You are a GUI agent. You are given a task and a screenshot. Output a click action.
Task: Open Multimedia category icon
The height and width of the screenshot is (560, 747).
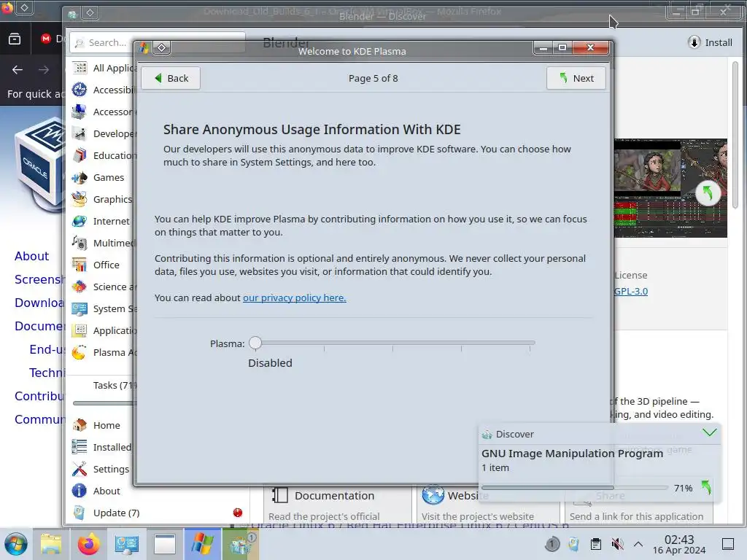(80, 244)
